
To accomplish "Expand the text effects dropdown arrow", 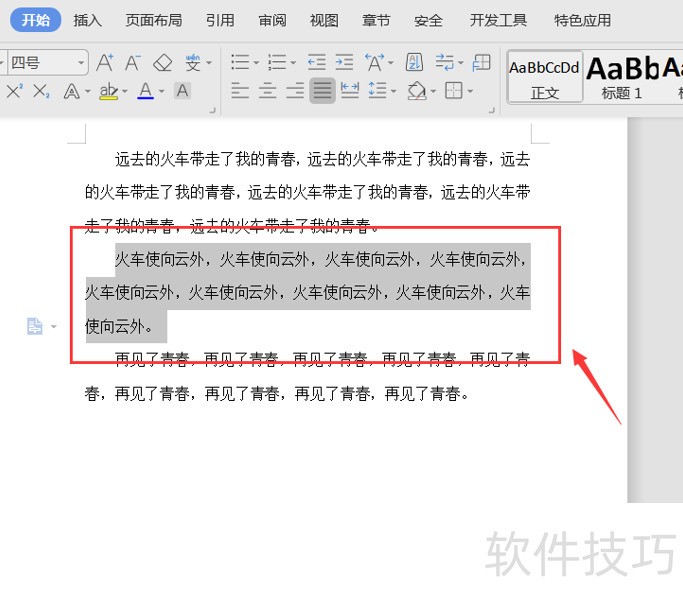I will 88,91.
